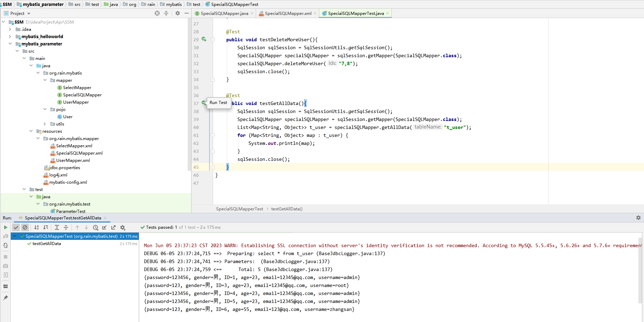Collapse SpecialSQLMapperTest result node

pyautogui.click(x=15, y=236)
